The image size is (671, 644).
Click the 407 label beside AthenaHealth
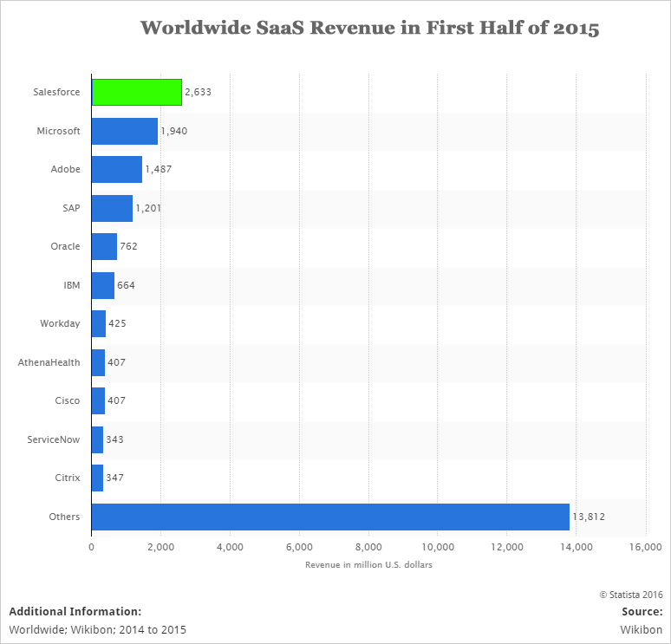116,362
